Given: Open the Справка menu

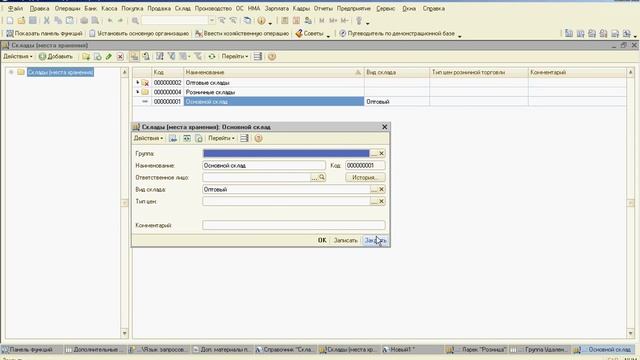Looking at the screenshot, I should [x=433, y=8].
